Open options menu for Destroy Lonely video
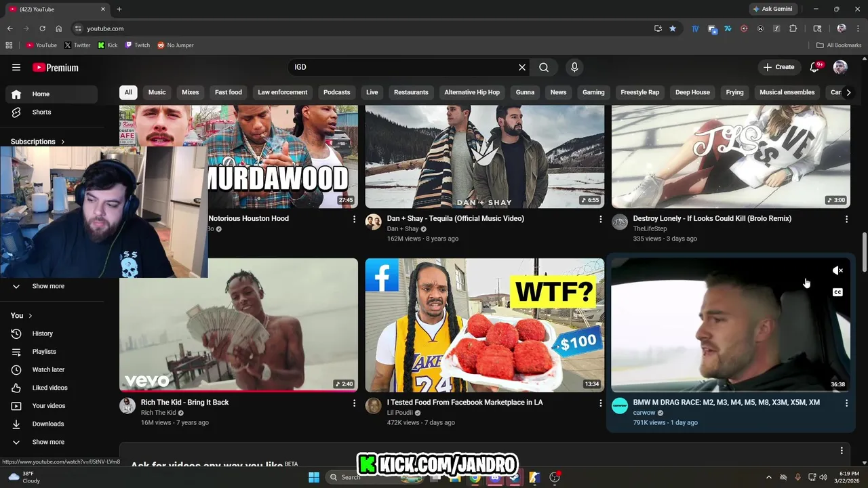 click(846, 219)
